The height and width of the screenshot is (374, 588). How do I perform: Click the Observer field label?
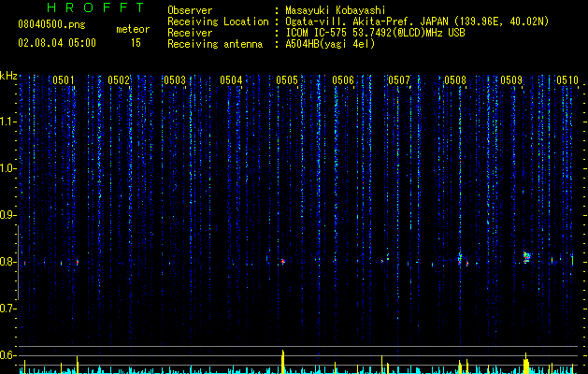[190, 10]
